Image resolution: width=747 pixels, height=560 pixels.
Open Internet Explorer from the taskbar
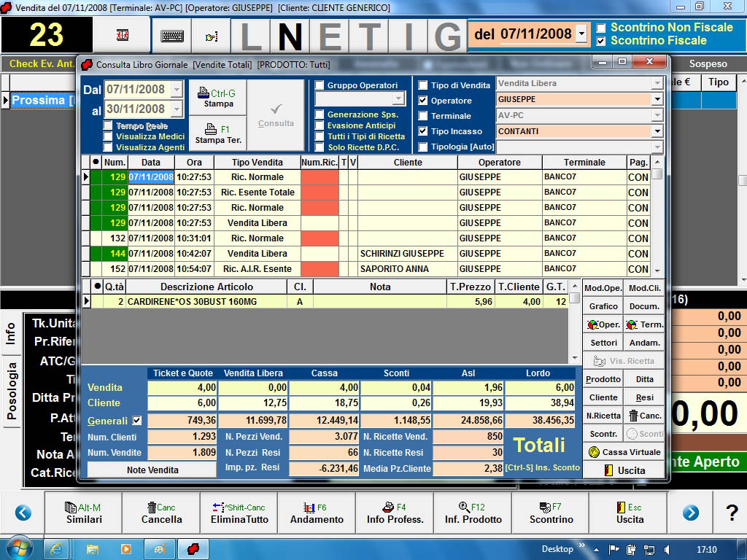(56, 548)
